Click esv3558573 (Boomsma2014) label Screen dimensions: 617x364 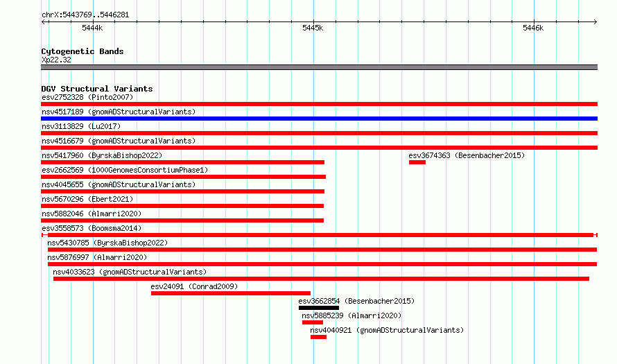click(92, 228)
